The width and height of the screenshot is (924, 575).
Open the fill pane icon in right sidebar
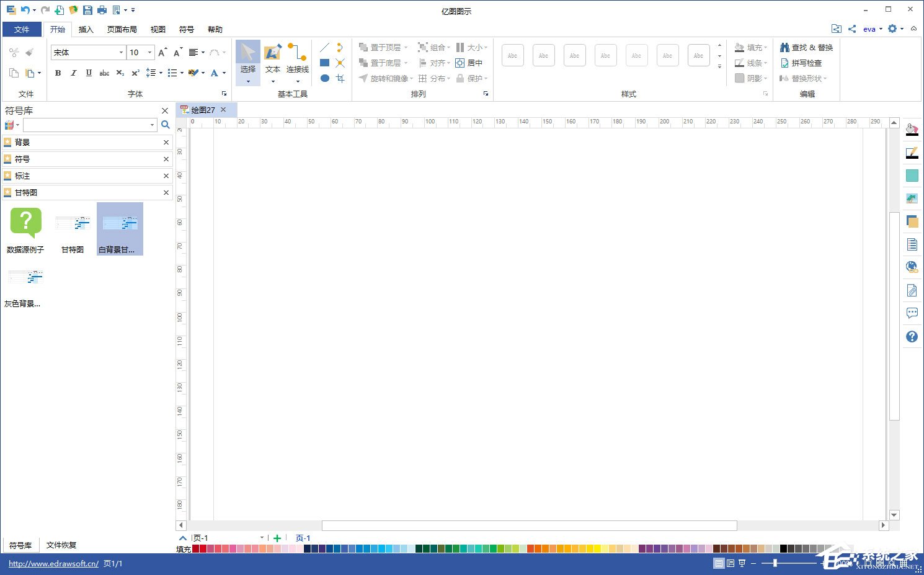912,130
